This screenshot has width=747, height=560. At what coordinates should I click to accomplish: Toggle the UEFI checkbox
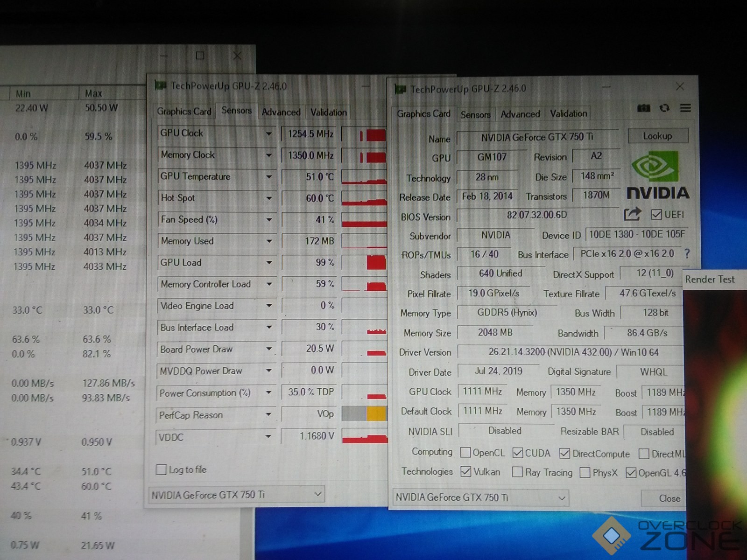tap(656, 214)
